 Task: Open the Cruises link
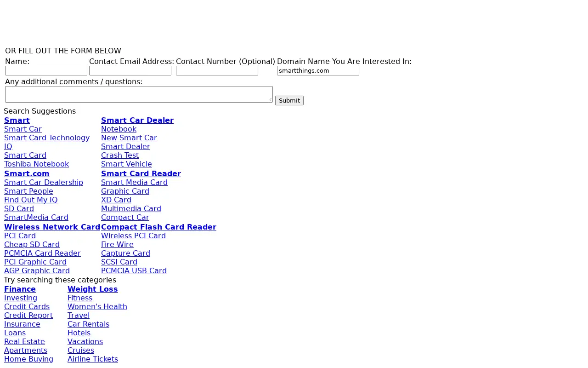click(81, 351)
